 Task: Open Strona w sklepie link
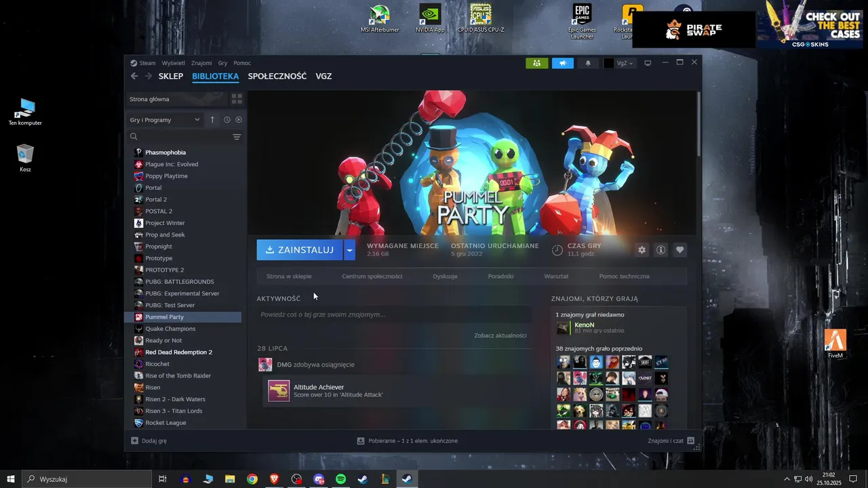tap(289, 277)
